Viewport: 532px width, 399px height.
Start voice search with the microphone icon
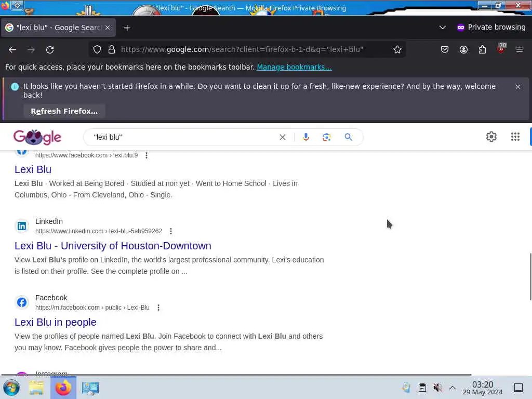tap(305, 137)
